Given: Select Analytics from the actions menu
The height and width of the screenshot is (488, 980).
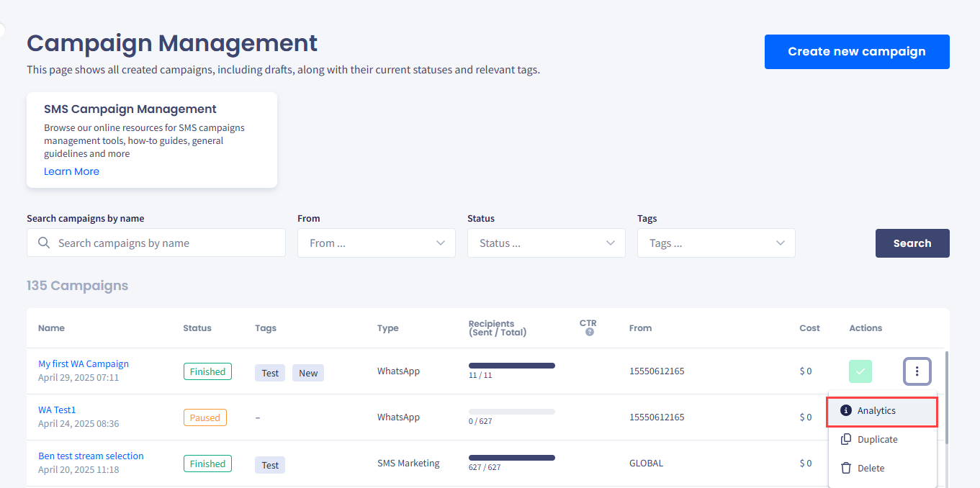Looking at the screenshot, I should [882, 412].
